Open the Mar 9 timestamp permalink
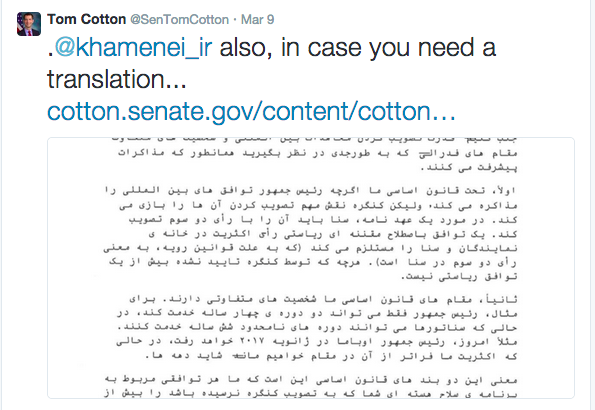595x410 pixels. pos(258,19)
